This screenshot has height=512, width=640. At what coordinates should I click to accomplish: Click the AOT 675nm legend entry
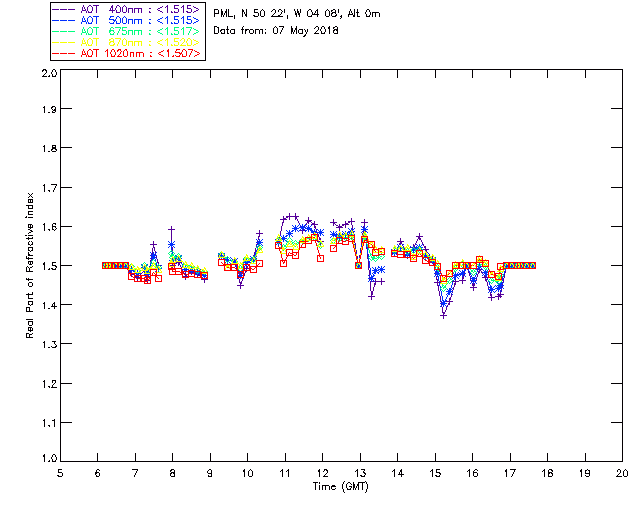pyautogui.click(x=127, y=31)
